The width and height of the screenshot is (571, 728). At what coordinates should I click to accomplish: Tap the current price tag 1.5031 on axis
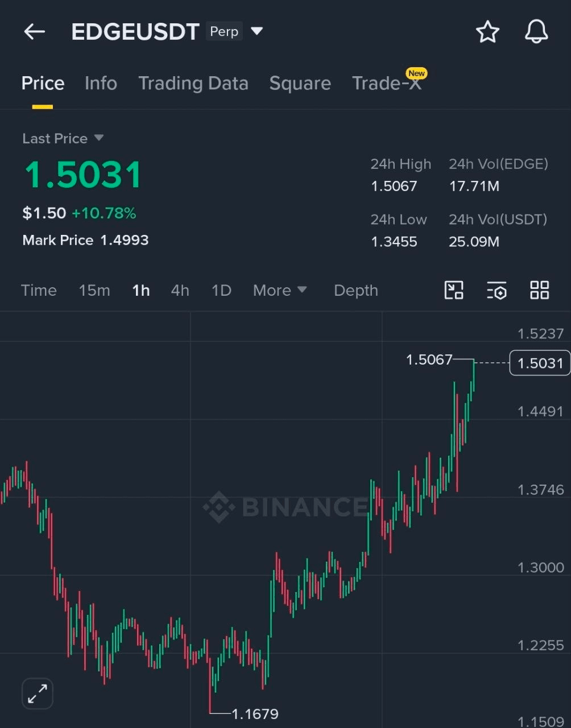[540, 363]
